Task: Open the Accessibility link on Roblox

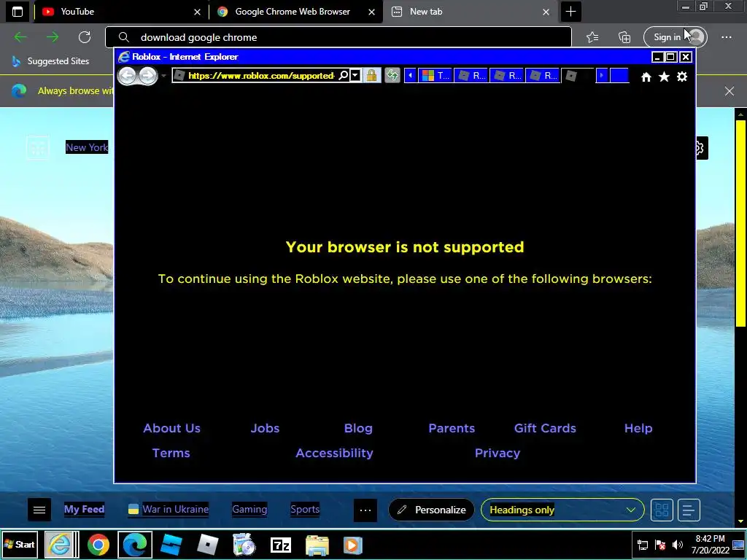Action: tap(334, 453)
